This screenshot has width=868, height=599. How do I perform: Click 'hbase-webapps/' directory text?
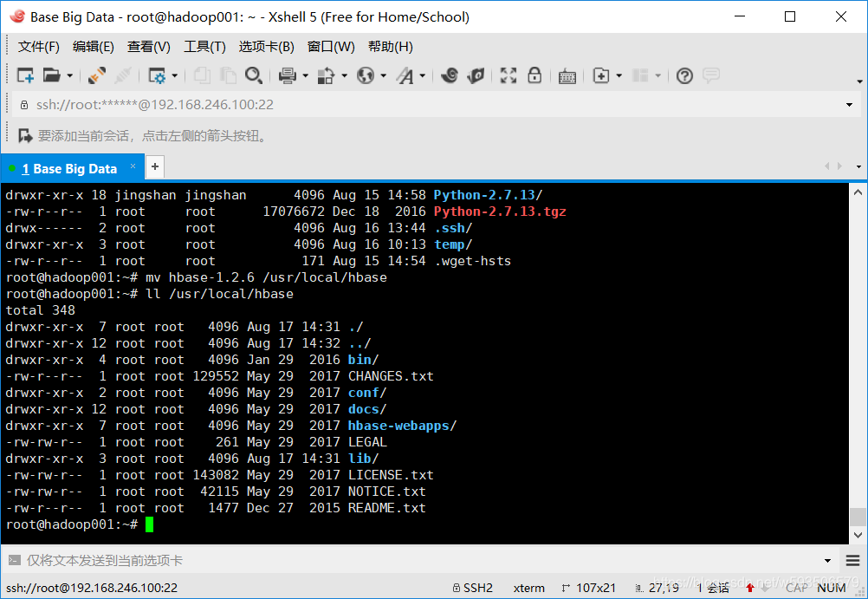tap(403, 426)
